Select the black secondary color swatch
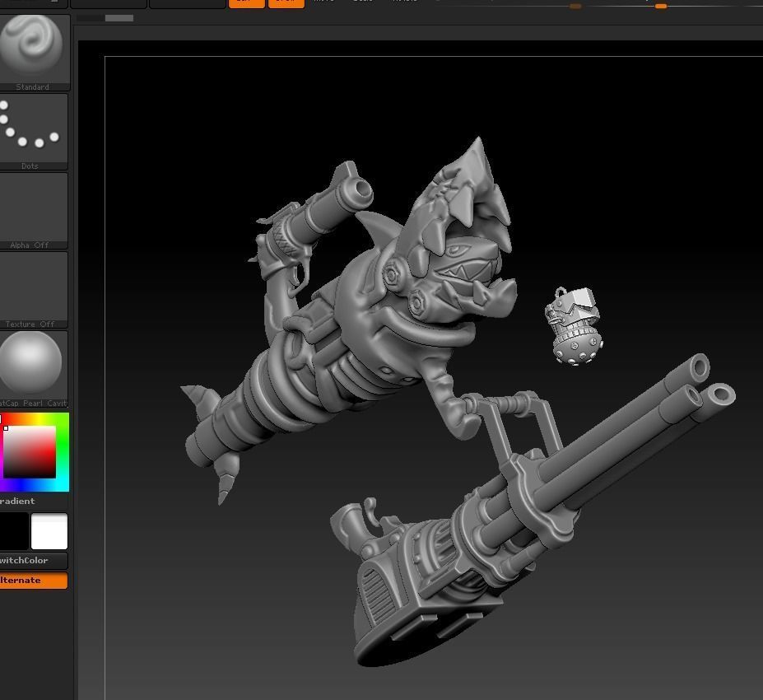Image resolution: width=763 pixels, height=700 pixels. 14,531
